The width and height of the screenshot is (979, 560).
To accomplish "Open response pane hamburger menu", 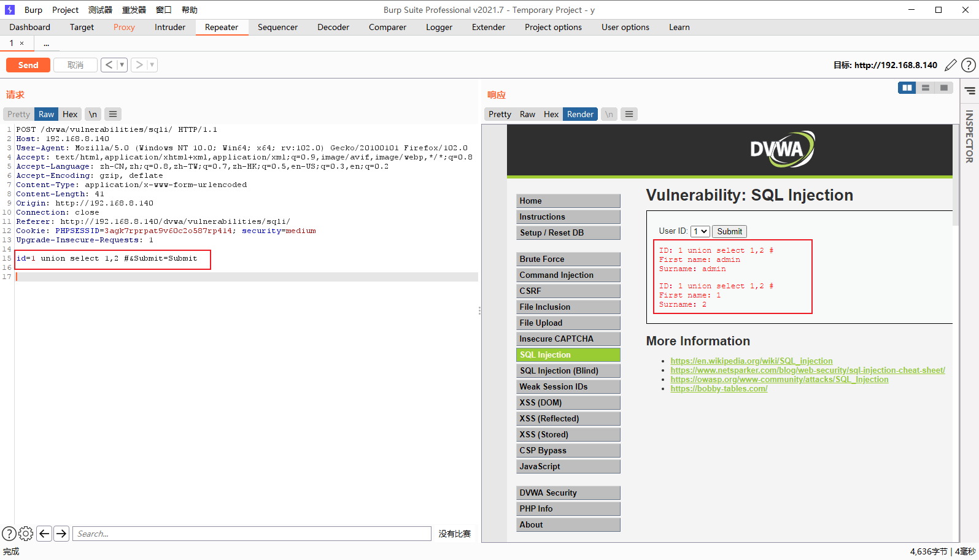I will 629,114.
